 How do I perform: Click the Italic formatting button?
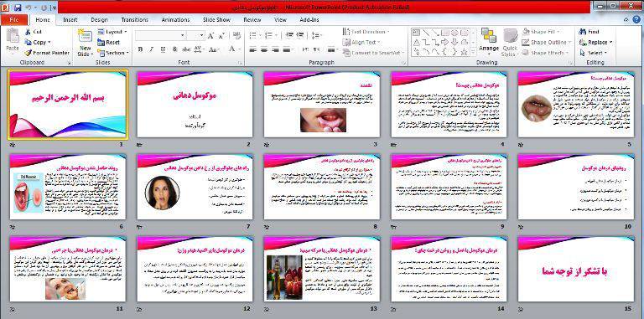151,49
